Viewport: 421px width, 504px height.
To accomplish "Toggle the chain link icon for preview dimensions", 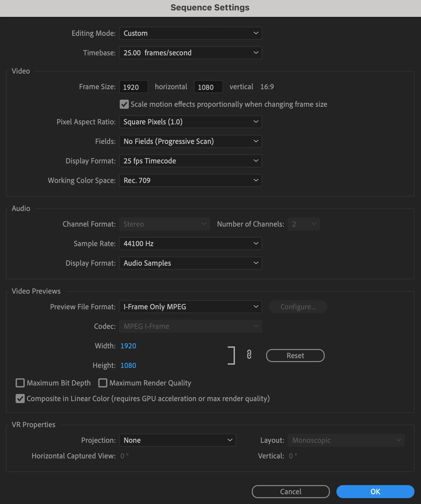I will tap(249, 355).
